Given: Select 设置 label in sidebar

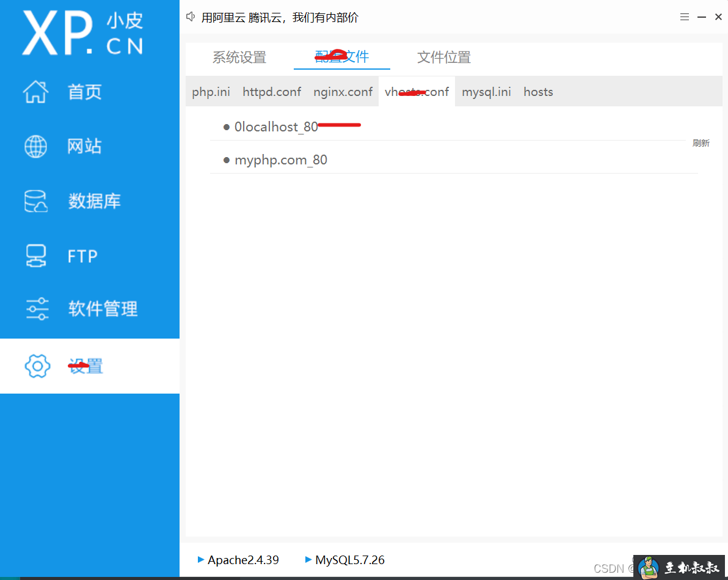Looking at the screenshot, I should pos(86,366).
